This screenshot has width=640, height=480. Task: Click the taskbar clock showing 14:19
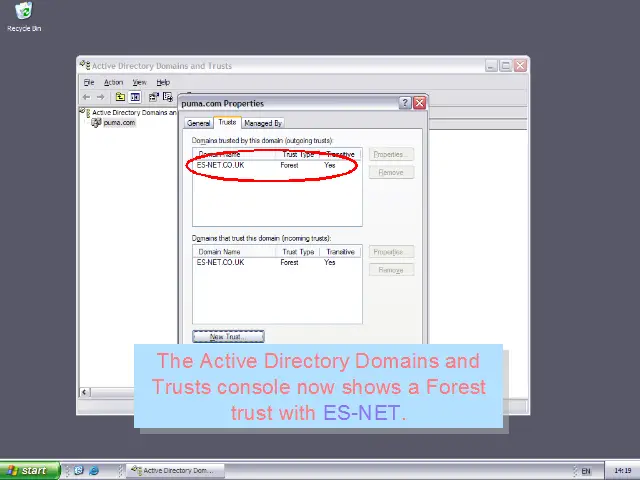pos(622,471)
